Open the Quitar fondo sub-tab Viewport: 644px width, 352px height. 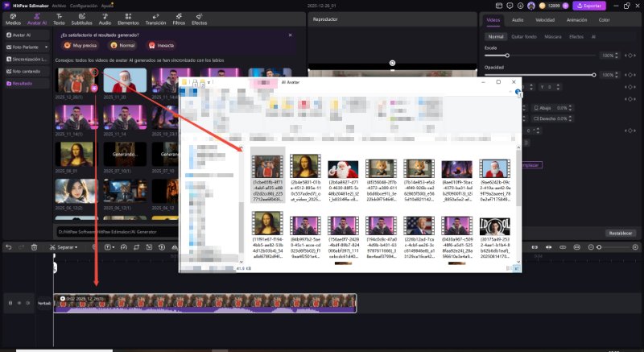pos(524,37)
